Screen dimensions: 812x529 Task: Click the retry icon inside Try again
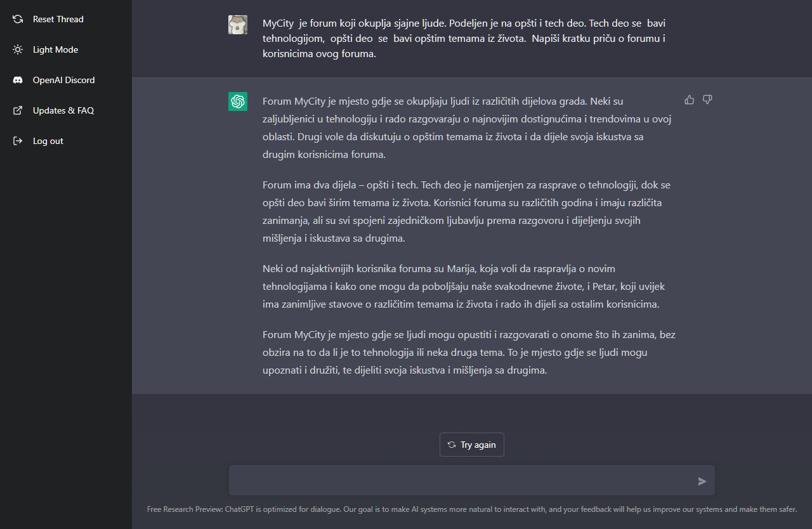(x=452, y=445)
